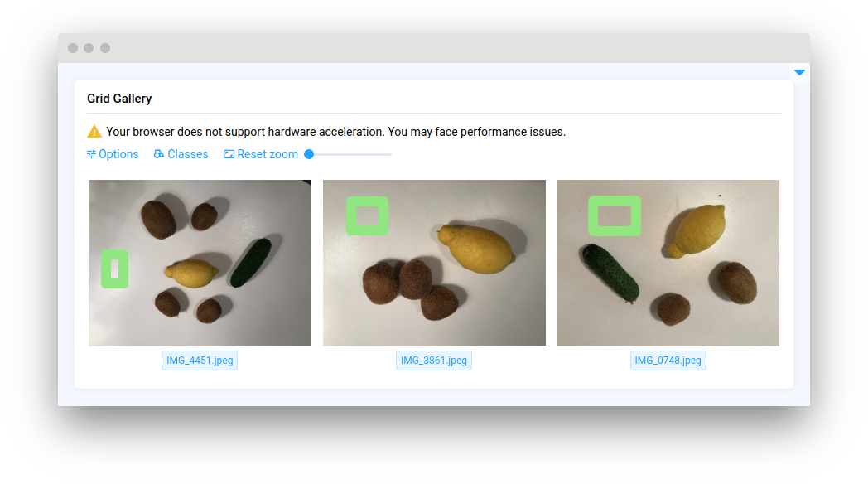Viewport: 868px width, 489px height.
Task: Select green bounding box in IMG_3861
Action: pos(367,216)
